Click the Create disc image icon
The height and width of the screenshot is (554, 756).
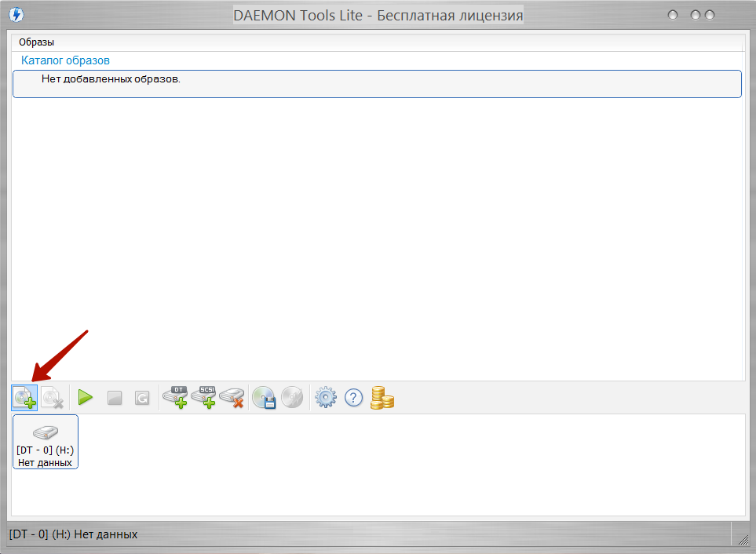[264, 398]
